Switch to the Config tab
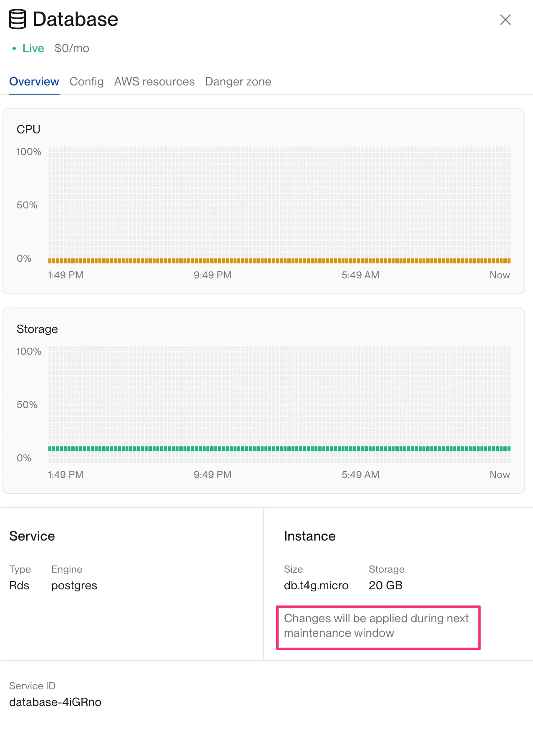Screen dimensions: 533x756 86,82
